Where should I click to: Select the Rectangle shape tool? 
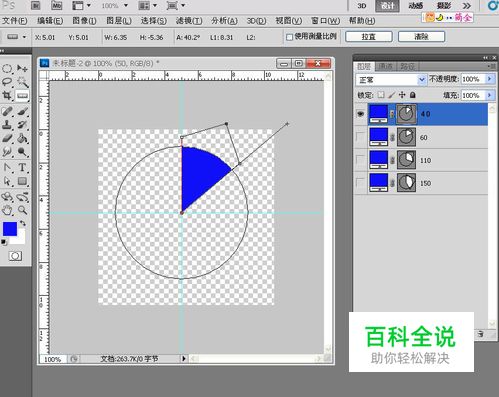[22, 181]
